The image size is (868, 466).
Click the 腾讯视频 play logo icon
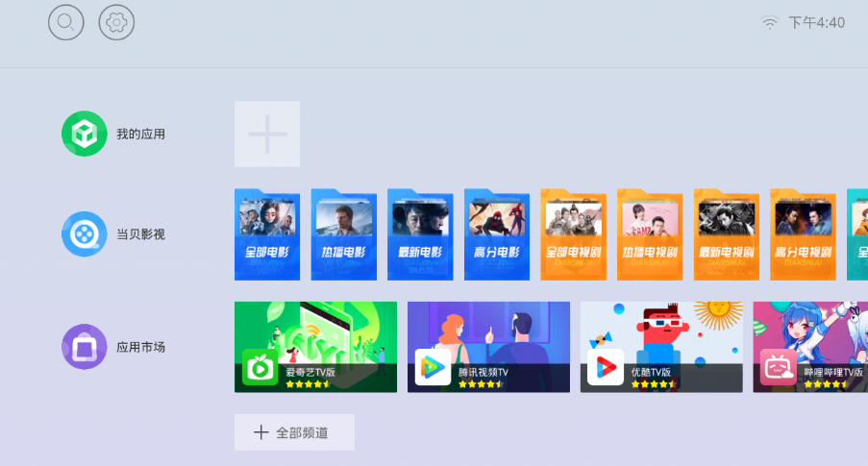click(433, 367)
